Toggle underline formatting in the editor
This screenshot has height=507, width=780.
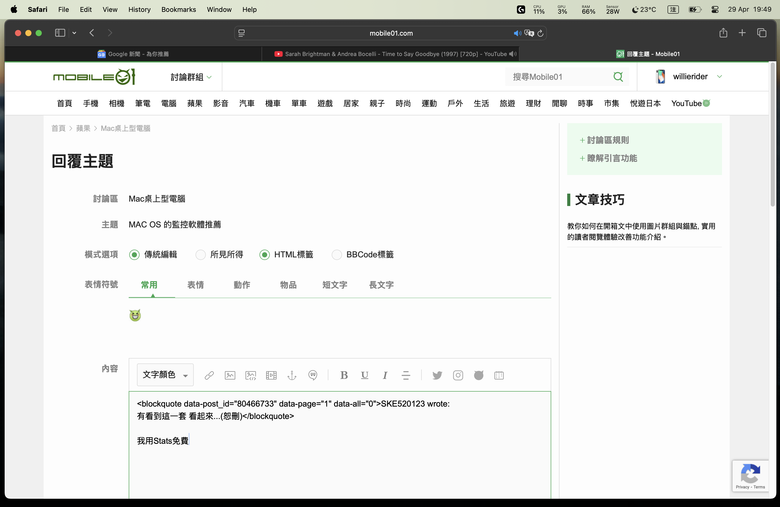point(365,375)
